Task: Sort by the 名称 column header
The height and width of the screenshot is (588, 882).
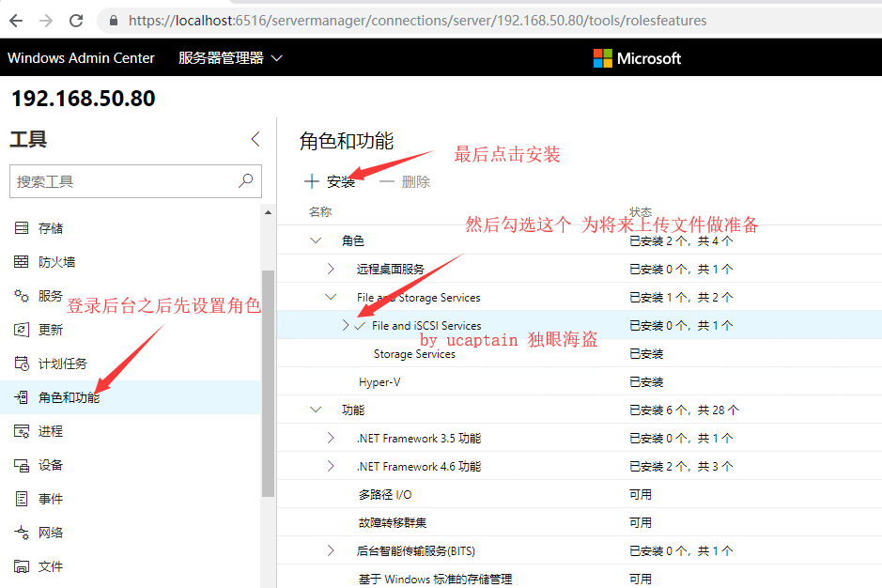Action: click(320, 211)
